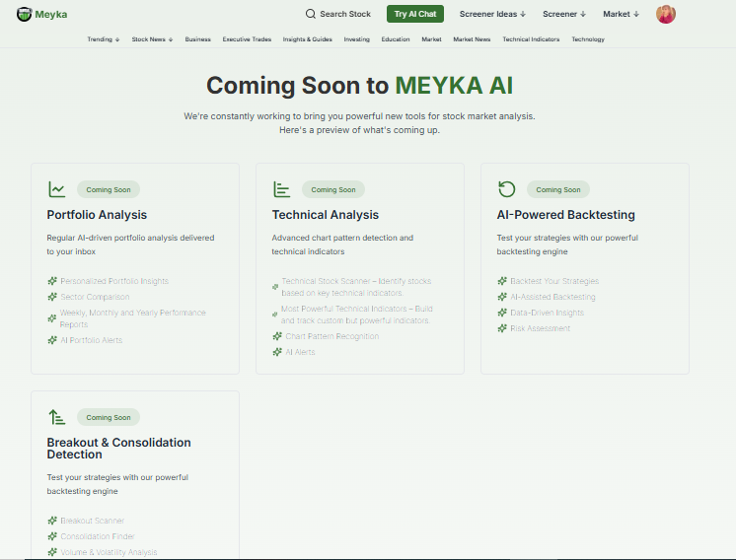Click the Breakout & Consolidation arrow icon
The width and height of the screenshot is (736, 560).
pos(57,417)
